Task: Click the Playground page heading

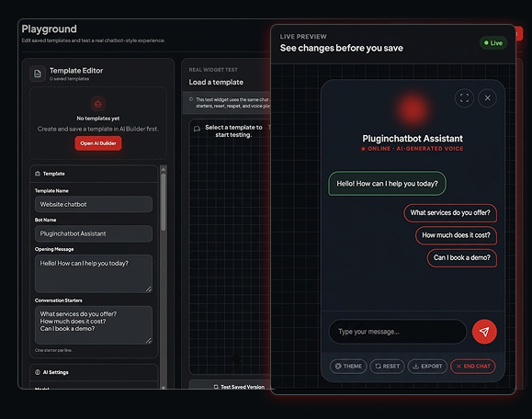Action: click(x=50, y=29)
